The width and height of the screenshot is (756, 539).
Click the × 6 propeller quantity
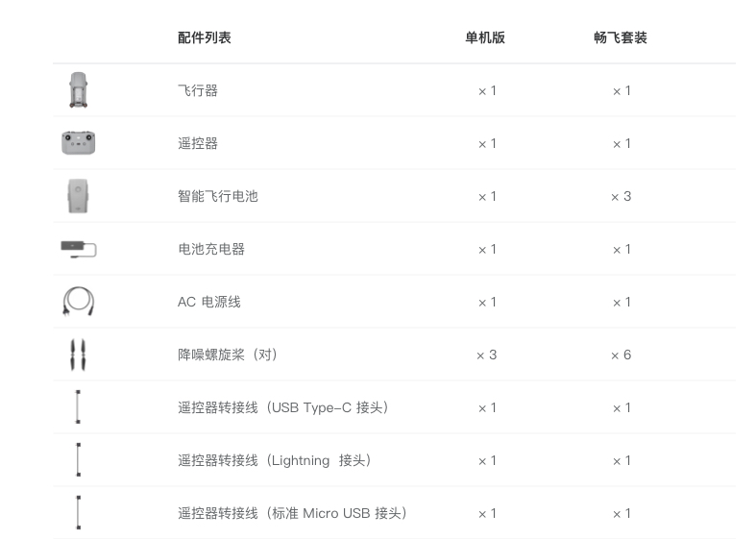click(x=621, y=355)
